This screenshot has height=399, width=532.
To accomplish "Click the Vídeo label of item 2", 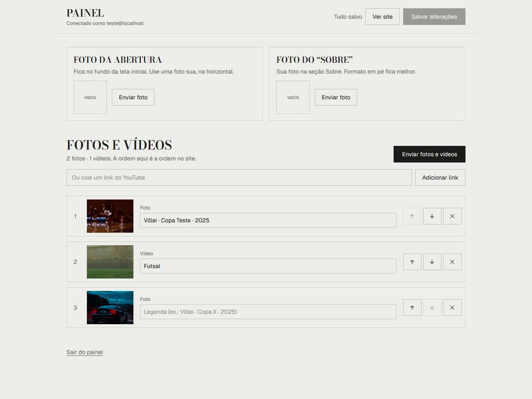I will tap(146, 253).
